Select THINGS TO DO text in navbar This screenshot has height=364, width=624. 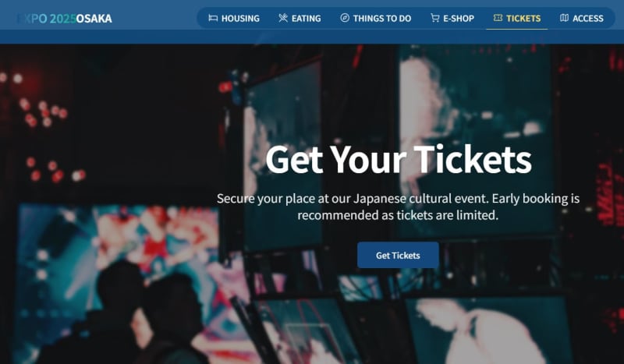coord(382,18)
